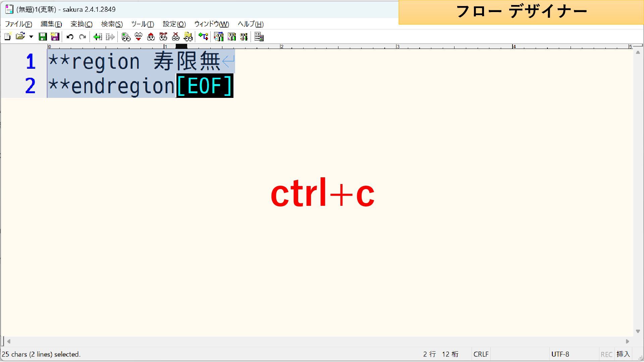The image size is (644, 362).
Task: Click the Open file folder icon
Action: pos(20,37)
